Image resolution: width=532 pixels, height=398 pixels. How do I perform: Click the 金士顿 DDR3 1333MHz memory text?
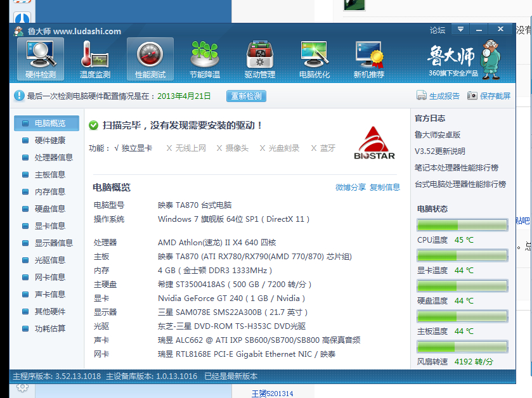pyautogui.click(x=215, y=270)
